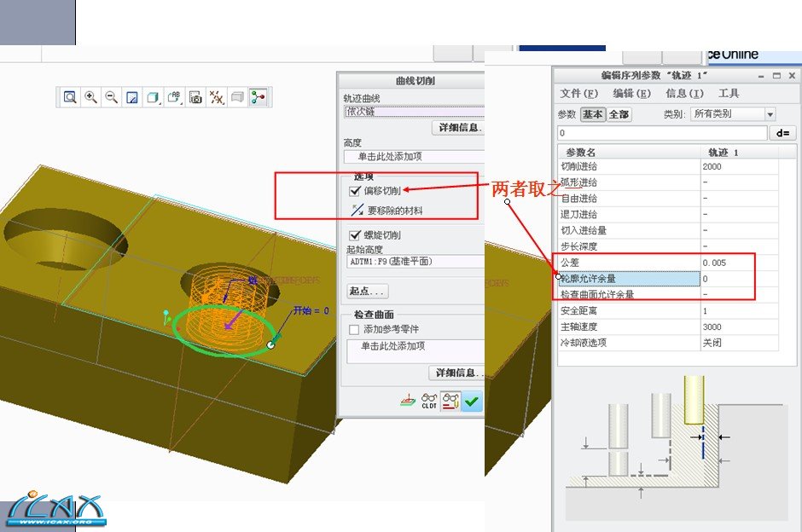Click the 2000 cut feed value
Image resolution: width=802 pixels, height=532 pixels.
pos(712,166)
